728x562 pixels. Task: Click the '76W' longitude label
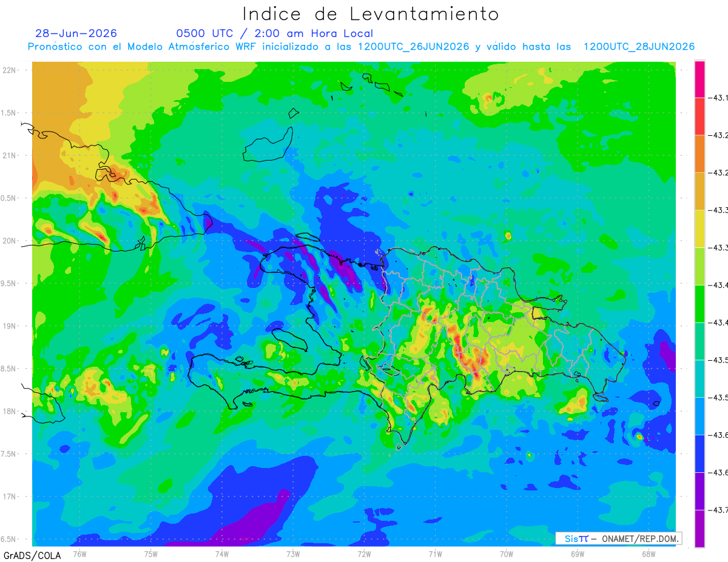pos(79,554)
